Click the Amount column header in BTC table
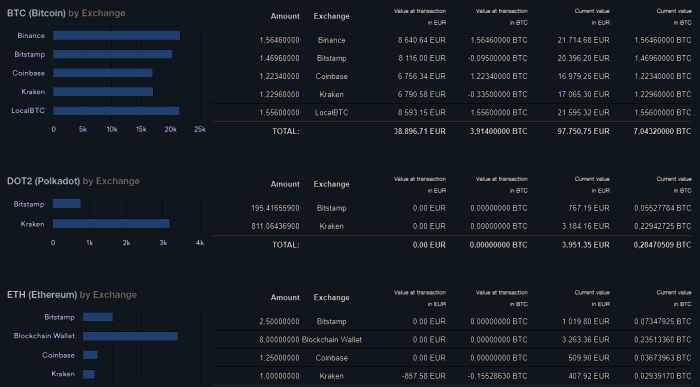Image resolution: width=700 pixels, height=387 pixels. point(285,16)
